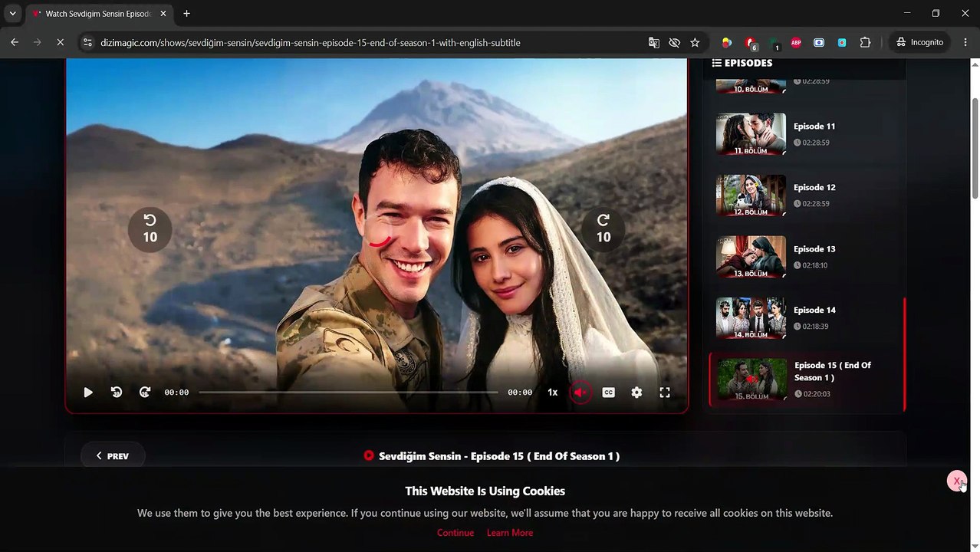980x552 pixels.
Task: Stop loading the page
Action: (60, 42)
